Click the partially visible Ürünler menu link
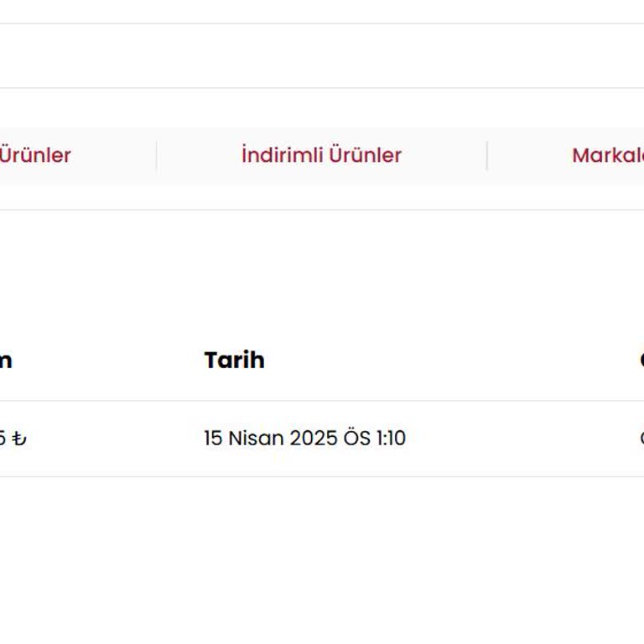Viewport: 644px width, 644px height. pyautogui.click(x=34, y=155)
